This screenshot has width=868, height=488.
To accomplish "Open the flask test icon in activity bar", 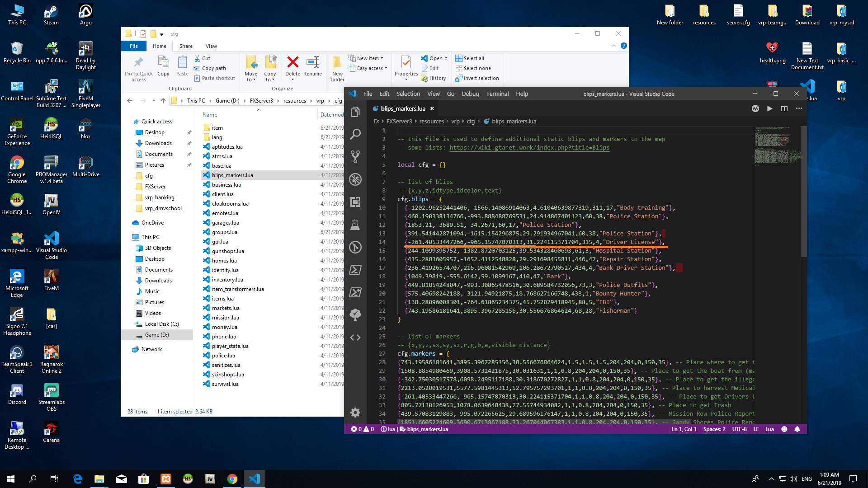I will click(355, 225).
